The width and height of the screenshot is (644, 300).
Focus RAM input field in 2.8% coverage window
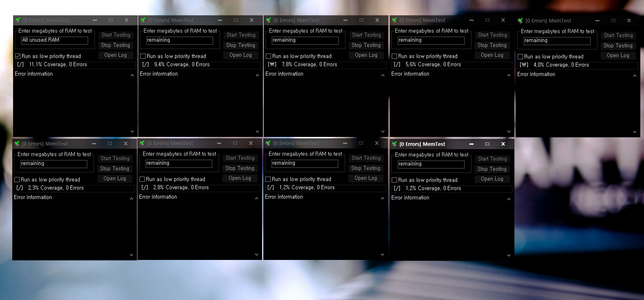(179, 163)
